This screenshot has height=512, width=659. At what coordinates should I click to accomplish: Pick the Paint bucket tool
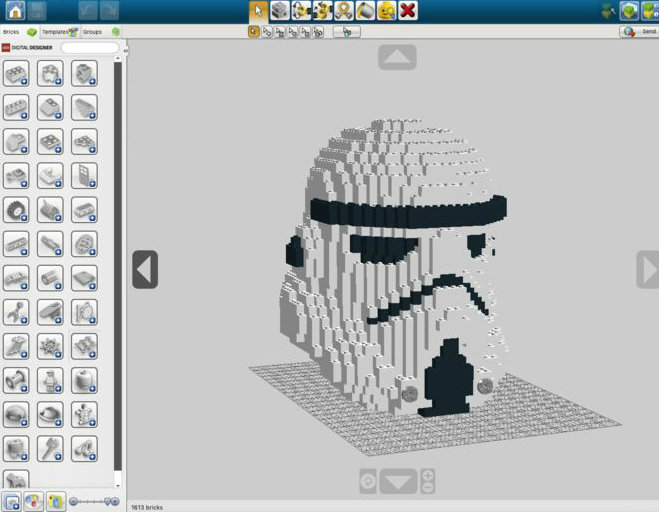click(365, 11)
